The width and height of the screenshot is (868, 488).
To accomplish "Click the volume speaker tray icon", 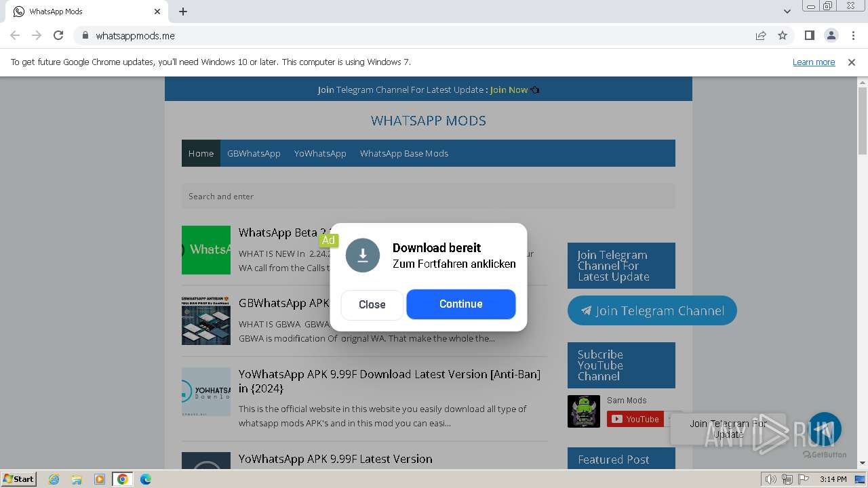I will pyautogui.click(x=771, y=479).
